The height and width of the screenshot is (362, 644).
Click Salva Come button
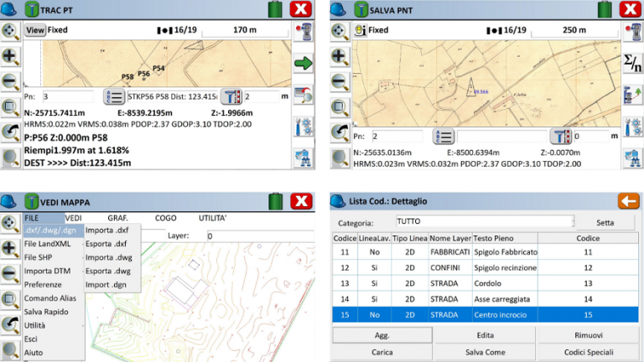click(485, 352)
